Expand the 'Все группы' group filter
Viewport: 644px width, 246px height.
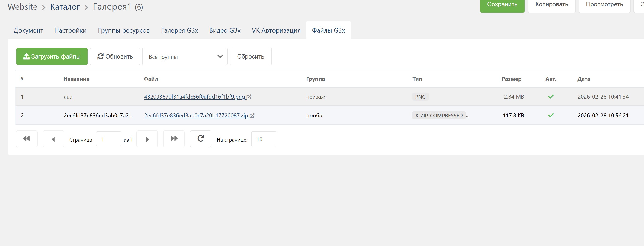pos(184,57)
